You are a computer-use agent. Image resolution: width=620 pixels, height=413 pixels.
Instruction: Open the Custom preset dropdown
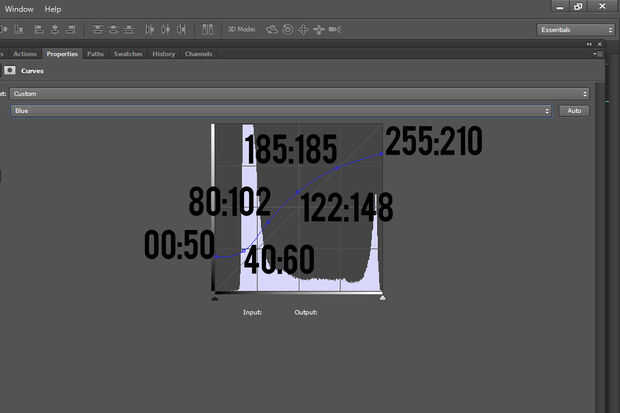[300, 93]
